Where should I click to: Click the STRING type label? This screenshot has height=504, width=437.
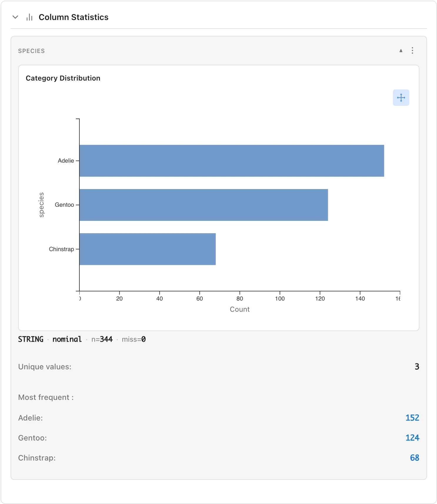(x=31, y=339)
